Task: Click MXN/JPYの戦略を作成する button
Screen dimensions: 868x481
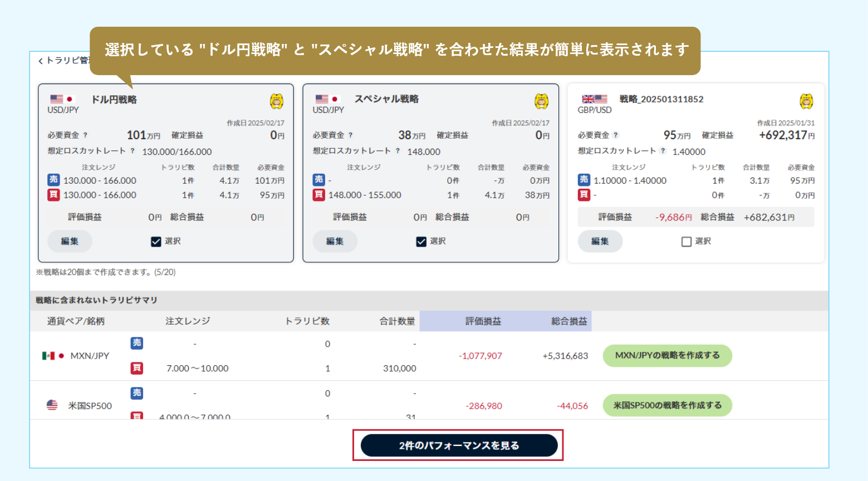Action: (667, 356)
